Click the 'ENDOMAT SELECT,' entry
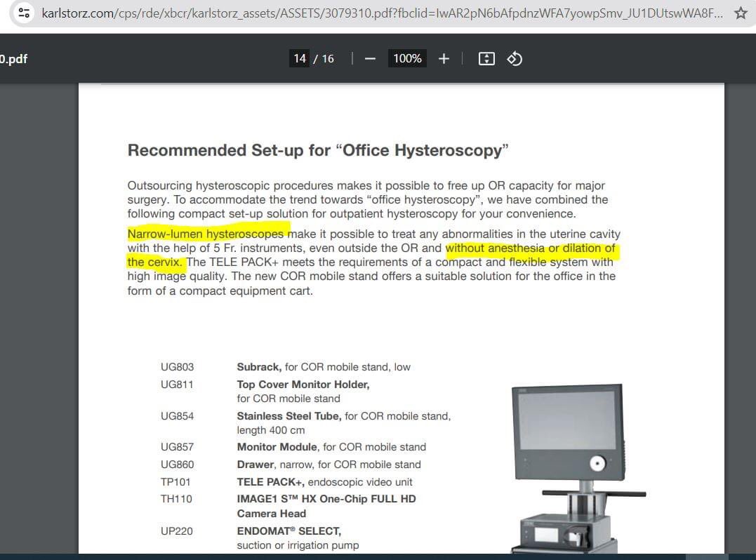The height and width of the screenshot is (560, 756). coord(289,531)
